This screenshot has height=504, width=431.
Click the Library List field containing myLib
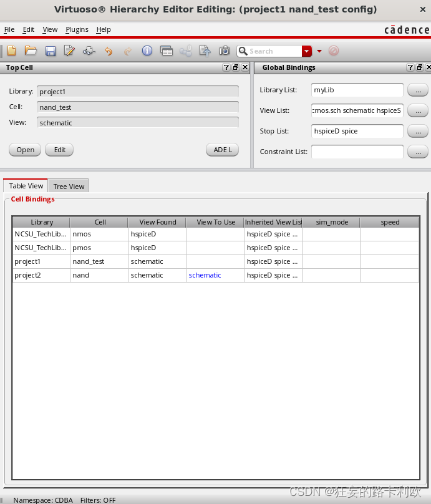point(357,90)
